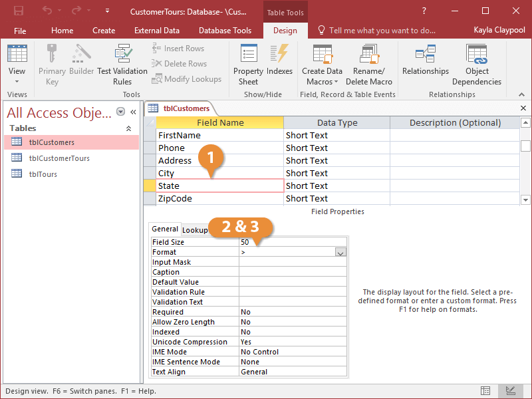Select the State row selector box
Screen dimensions: 532x399
pyautogui.click(x=150, y=186)
